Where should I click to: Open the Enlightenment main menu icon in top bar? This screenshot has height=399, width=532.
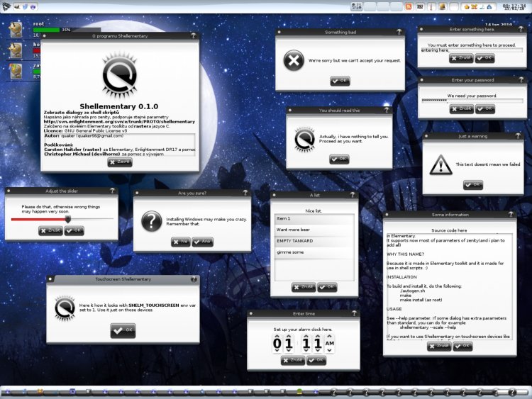(x=6, y=6)
